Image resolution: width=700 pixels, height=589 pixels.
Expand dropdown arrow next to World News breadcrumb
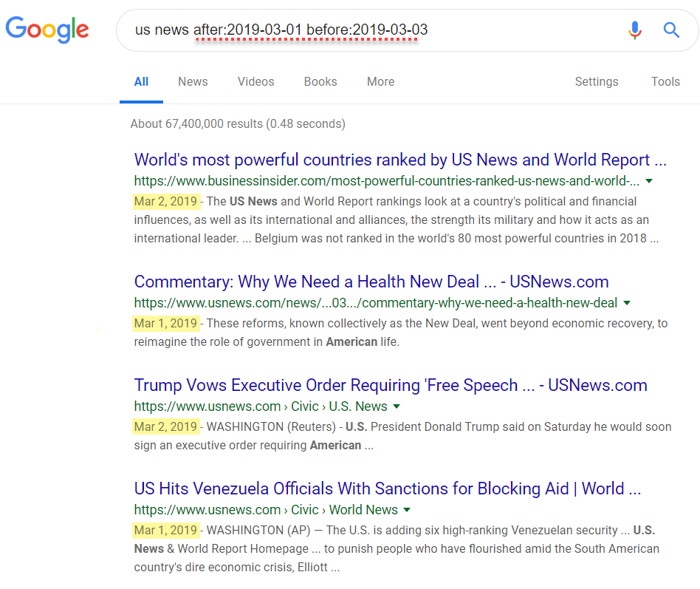407,510
